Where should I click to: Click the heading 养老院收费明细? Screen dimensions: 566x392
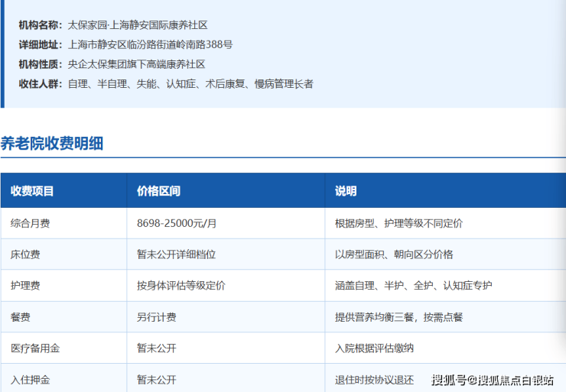[51, 143]
